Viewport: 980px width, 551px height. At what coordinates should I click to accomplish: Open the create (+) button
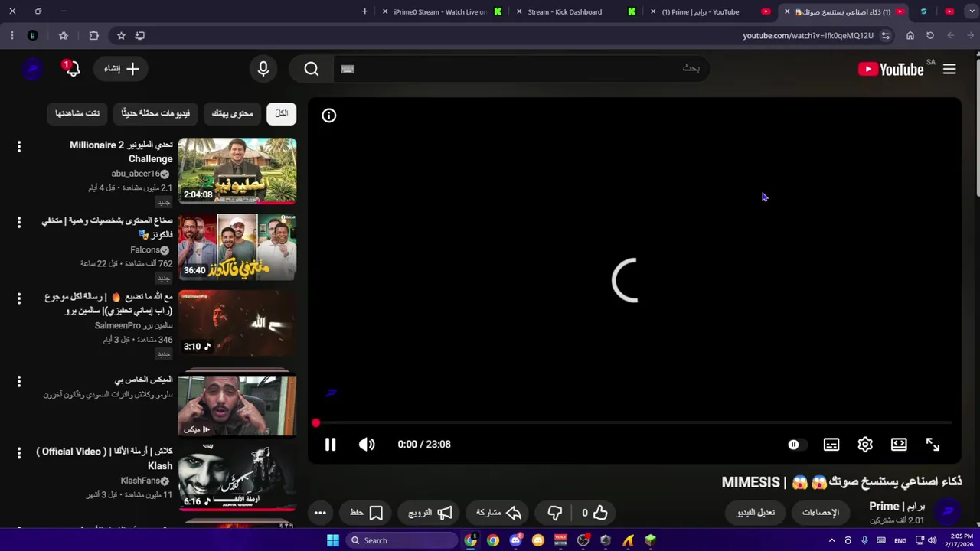pyautogui.click(x=122, y=69)
